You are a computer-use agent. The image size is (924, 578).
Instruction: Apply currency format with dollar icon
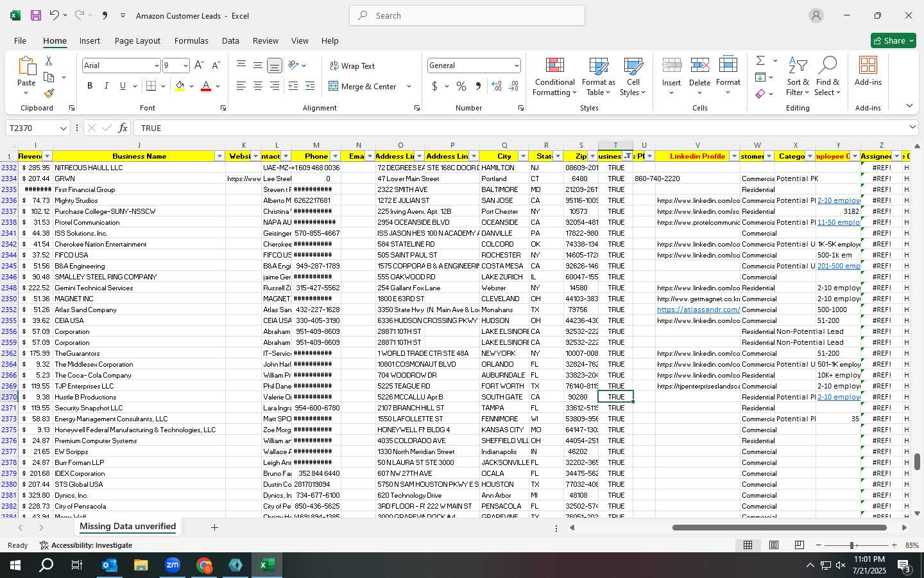point(434,86)
